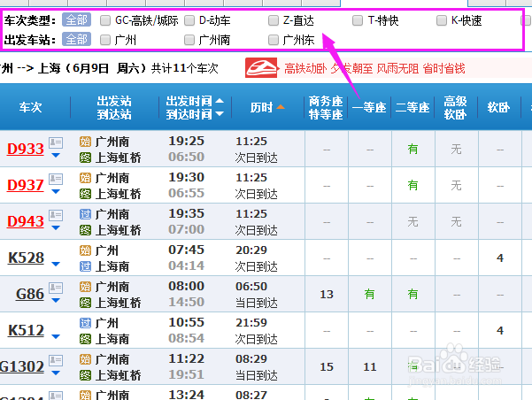Click 始 origin icon in G1302 row
The height and width of the screenshot is (400, 532).
tap(86, 359)
